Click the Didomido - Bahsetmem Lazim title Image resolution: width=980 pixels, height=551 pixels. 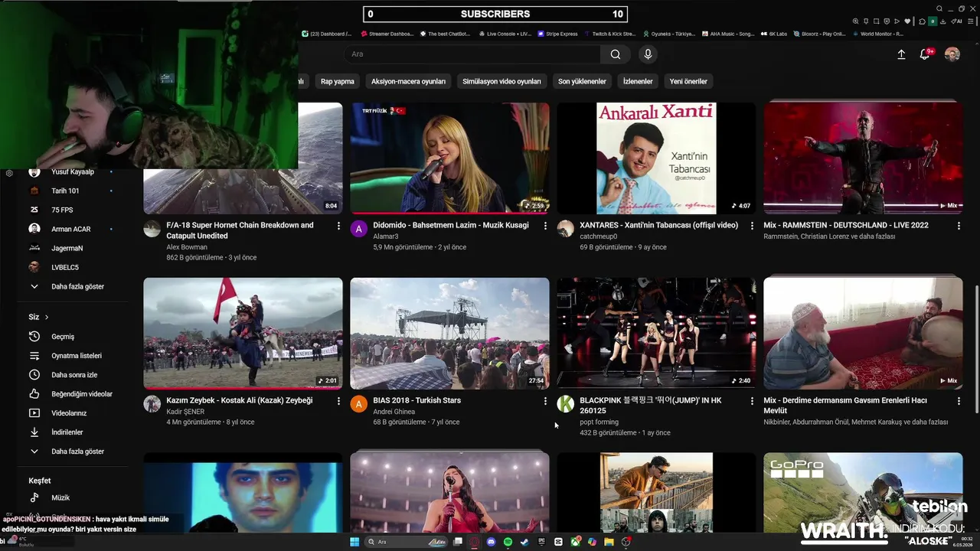pyautogui.click(x=450, y=226)
